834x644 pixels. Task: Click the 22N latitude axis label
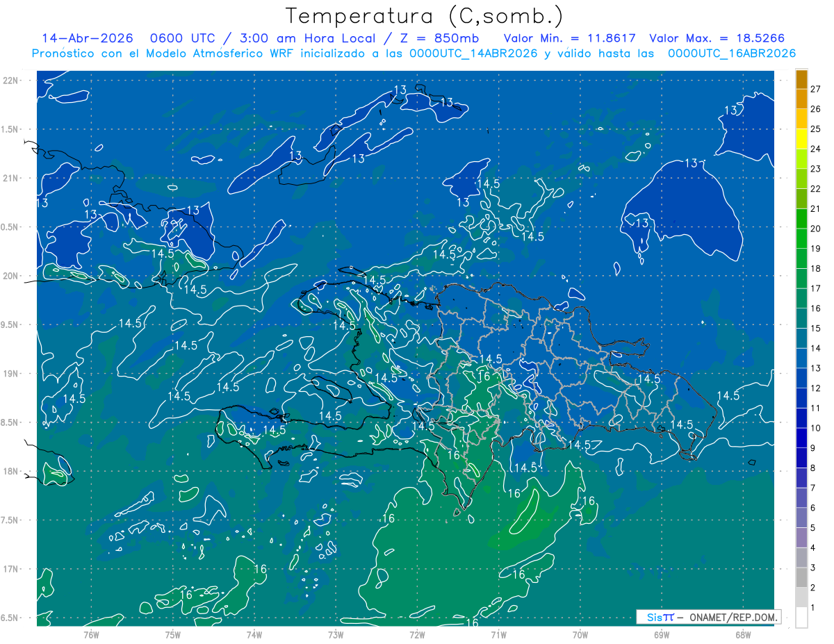10,81
